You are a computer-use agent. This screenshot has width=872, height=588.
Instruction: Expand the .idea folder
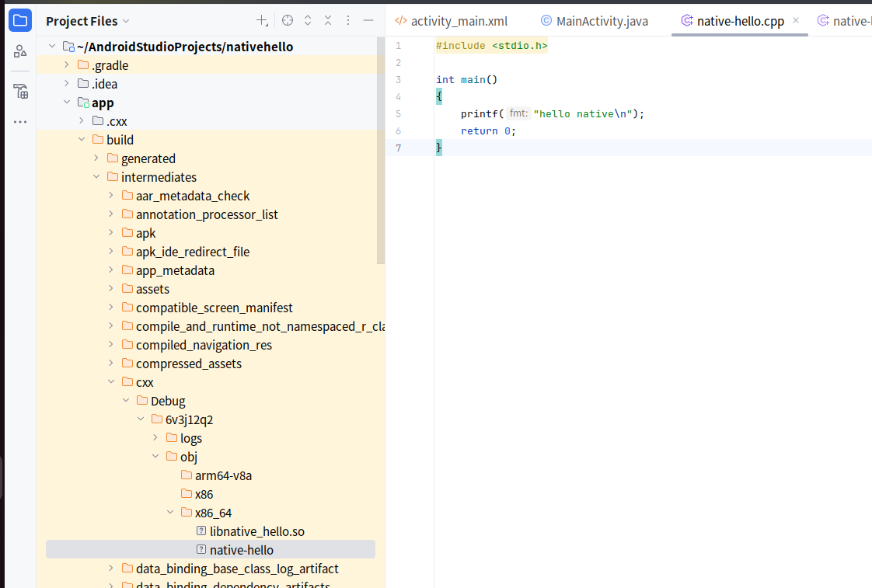point(67,83)
